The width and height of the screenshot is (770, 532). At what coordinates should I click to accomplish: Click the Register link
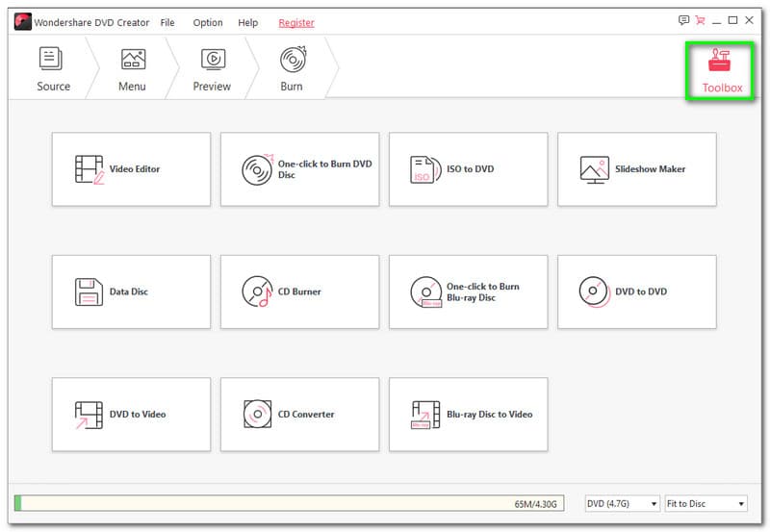pos(296,22)
